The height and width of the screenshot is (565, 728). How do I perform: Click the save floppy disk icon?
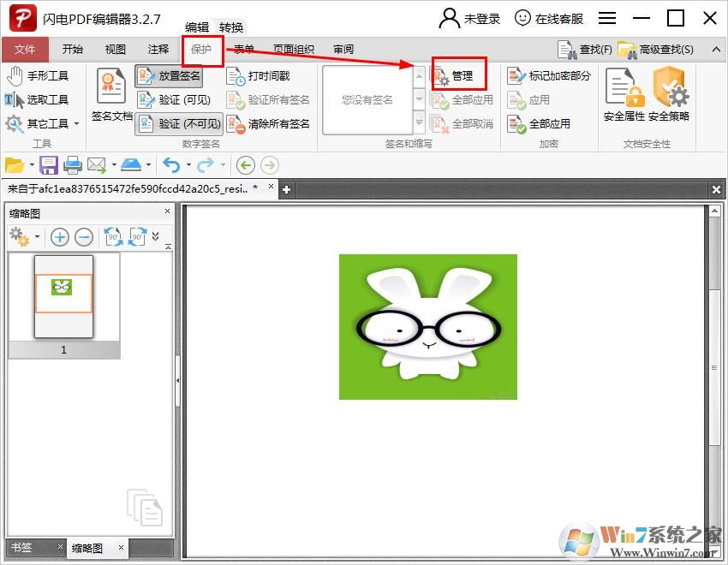pos(49,165)
